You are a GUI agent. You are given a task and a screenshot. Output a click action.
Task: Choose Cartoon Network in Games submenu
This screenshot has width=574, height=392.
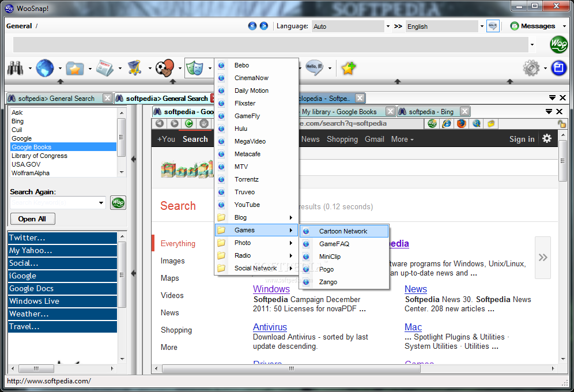344,231
